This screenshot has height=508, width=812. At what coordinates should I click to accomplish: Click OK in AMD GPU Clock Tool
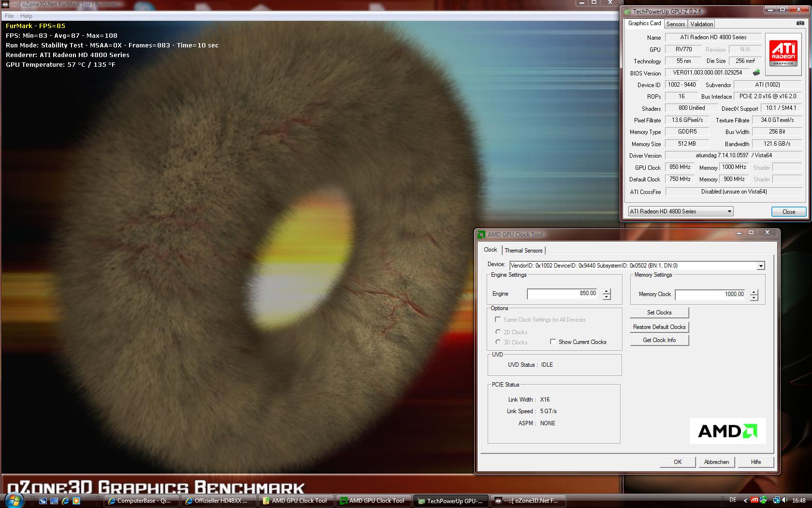click(x=678, y=462)
